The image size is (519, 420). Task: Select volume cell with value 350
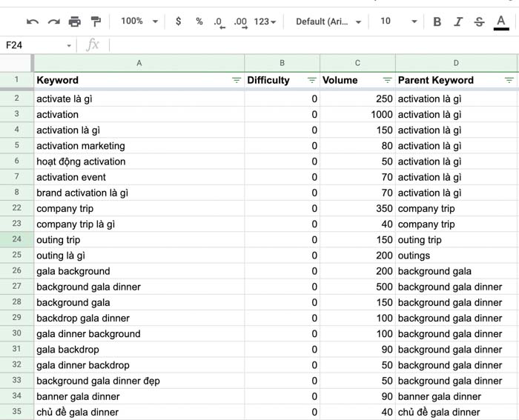(x=357, y=208)
